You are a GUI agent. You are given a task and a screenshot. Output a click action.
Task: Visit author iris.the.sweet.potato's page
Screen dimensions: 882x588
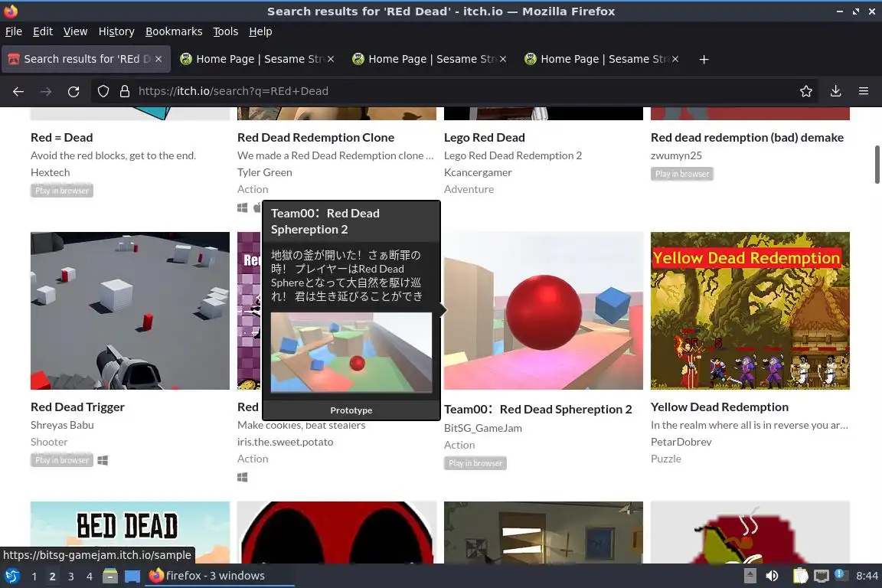tap(285, 442)
